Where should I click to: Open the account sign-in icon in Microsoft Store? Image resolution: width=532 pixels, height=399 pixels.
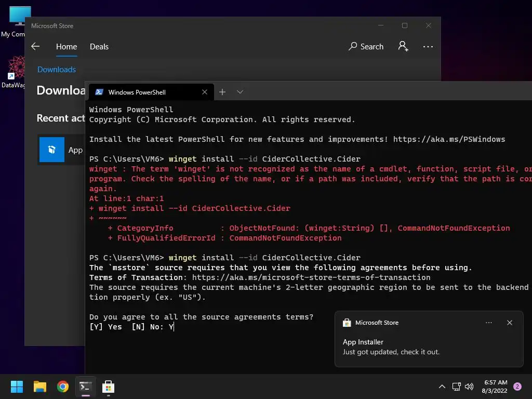(403, 46)
